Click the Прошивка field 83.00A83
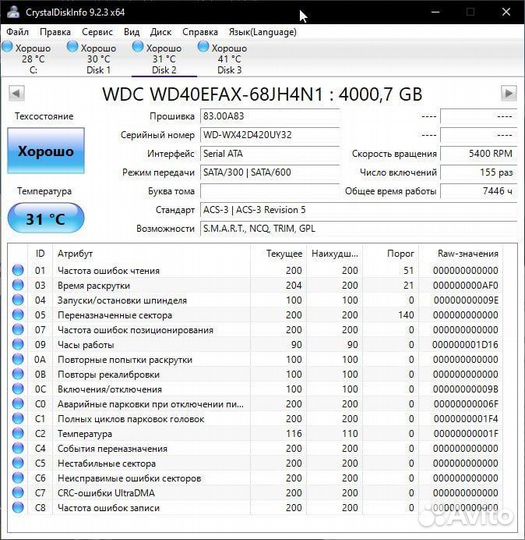Image resolution: width=525 pixels, height=540 pixels. 270,116
